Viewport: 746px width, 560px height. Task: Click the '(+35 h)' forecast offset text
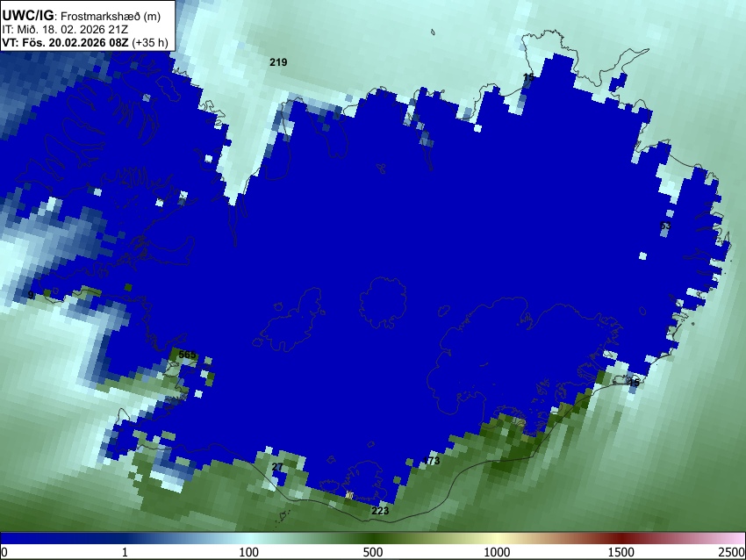[149, 42]
